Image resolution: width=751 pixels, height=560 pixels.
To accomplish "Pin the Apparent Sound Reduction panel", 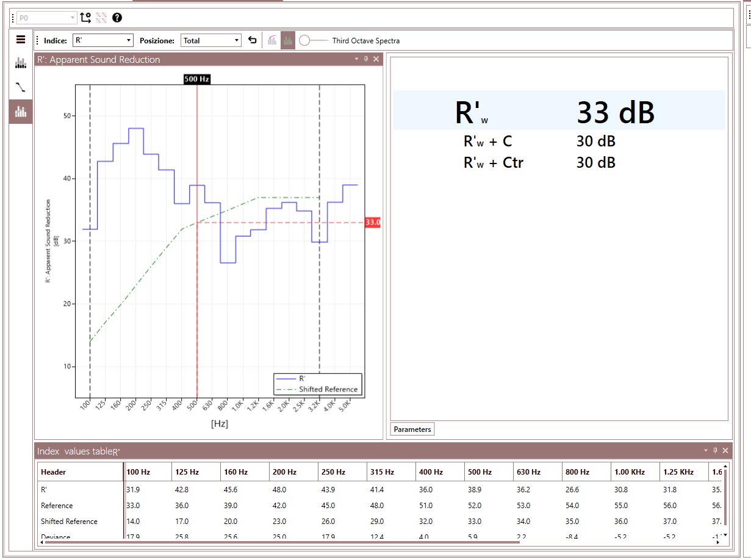I will pyautogui.click(x=366, y=59).
